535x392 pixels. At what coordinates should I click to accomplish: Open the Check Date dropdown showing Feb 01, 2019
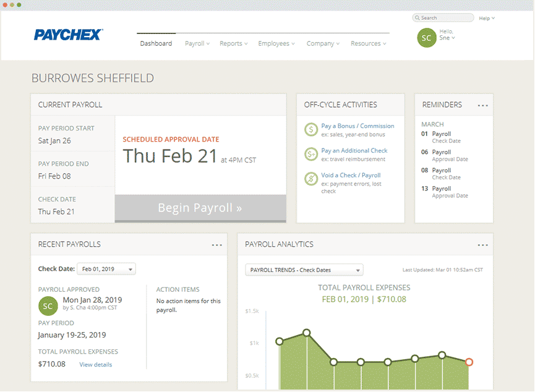pos(106,269)
